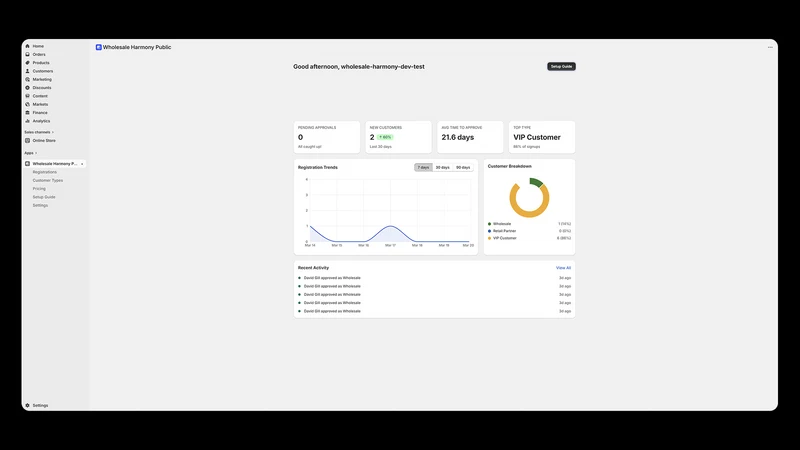Click the pin icon beside Wholesale Harmony P...
The height and width of the screenshot is (450, 800).
(82, 164)
